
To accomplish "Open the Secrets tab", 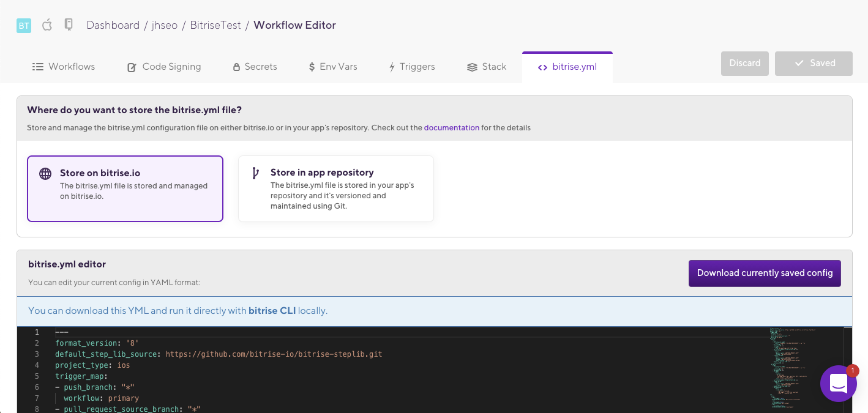I will pos(255,67).
